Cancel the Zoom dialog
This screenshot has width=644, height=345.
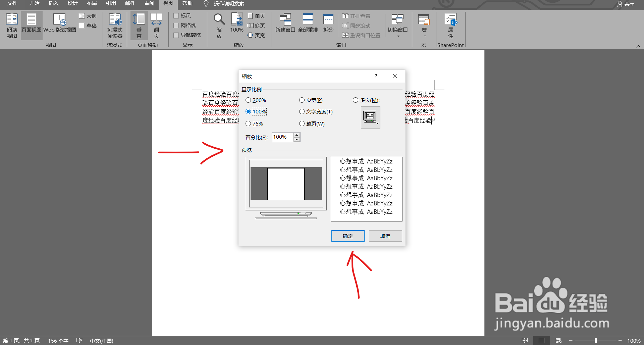385,236
